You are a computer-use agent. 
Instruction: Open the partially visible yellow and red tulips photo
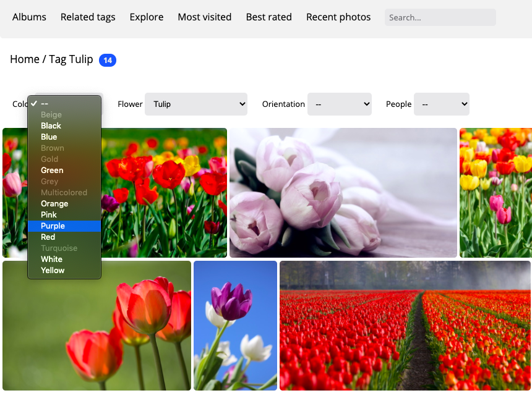point(496,192)
